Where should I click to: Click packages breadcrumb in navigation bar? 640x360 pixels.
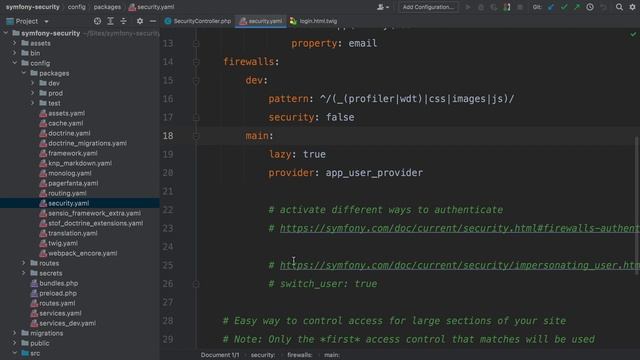[107, 7]
